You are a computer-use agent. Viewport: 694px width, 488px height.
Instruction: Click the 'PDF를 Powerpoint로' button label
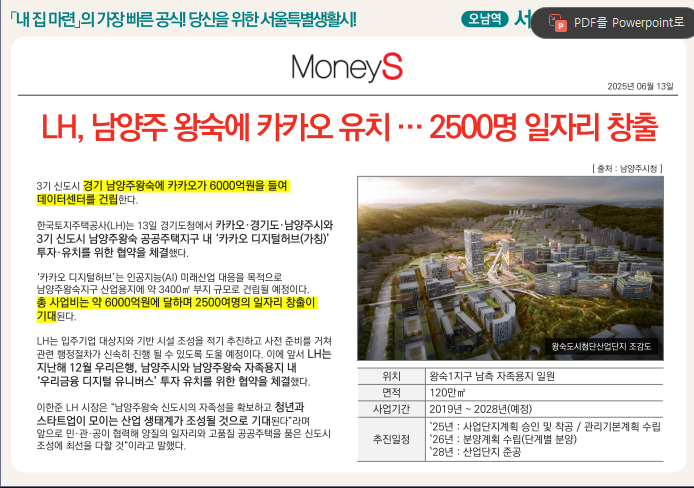pos(629,23)
